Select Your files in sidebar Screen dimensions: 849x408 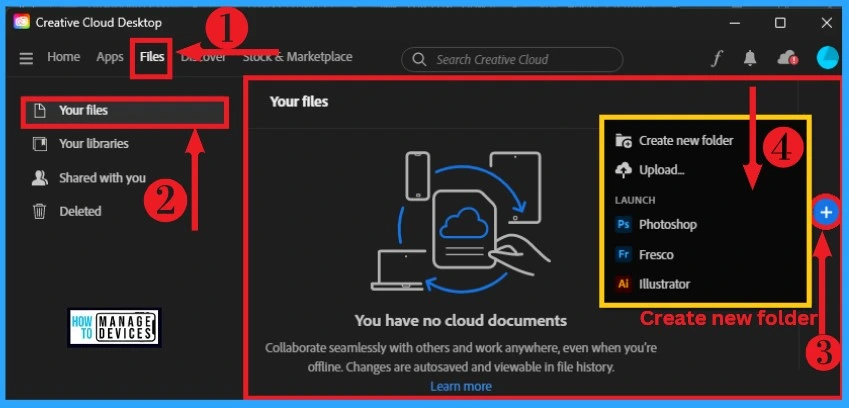click(125, 112)
